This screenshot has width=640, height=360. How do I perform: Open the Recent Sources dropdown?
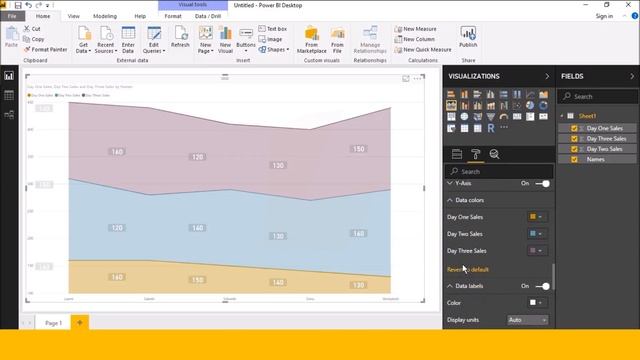pos(106,39)
